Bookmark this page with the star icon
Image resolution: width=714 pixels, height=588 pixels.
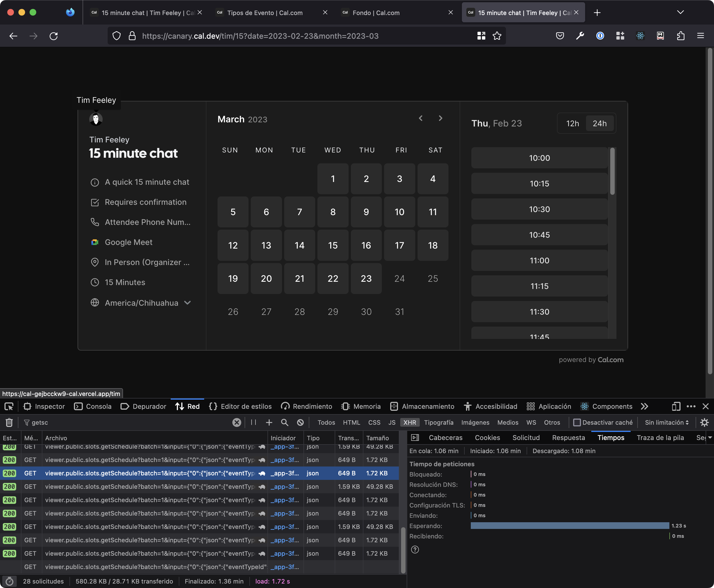click(x=497, y=36)
